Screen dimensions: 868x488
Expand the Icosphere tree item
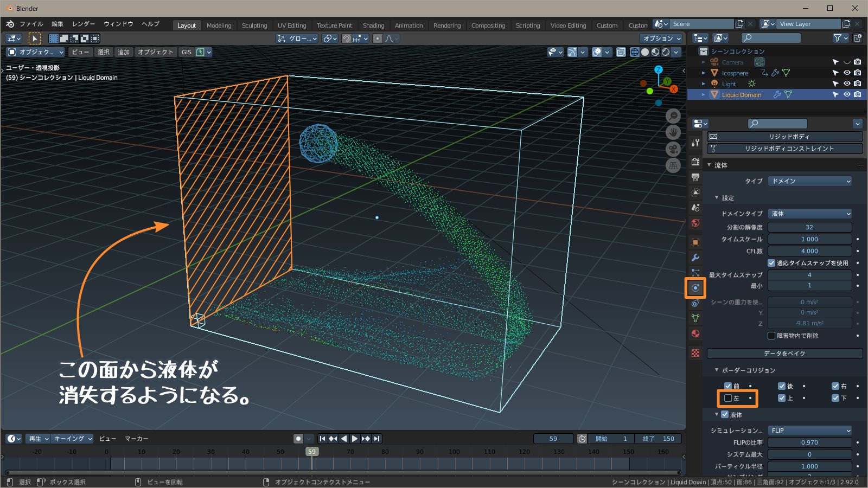point(704,73)
